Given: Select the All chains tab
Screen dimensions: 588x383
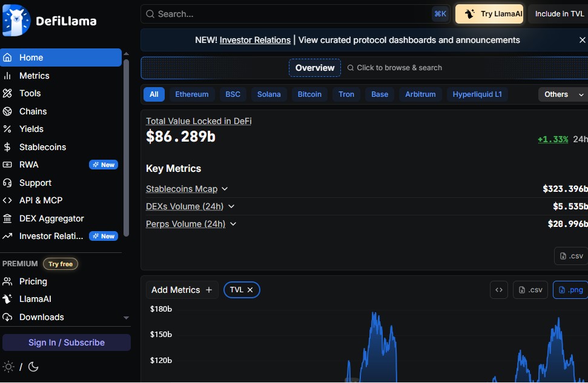Looking at the screenshot, I should click(154, 94).
